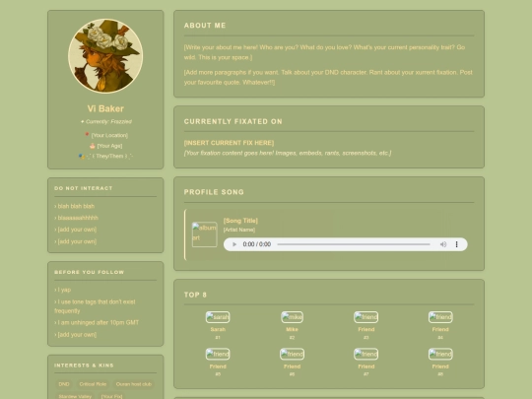Click the ABOUT ME heading

(x=205, y=26)
